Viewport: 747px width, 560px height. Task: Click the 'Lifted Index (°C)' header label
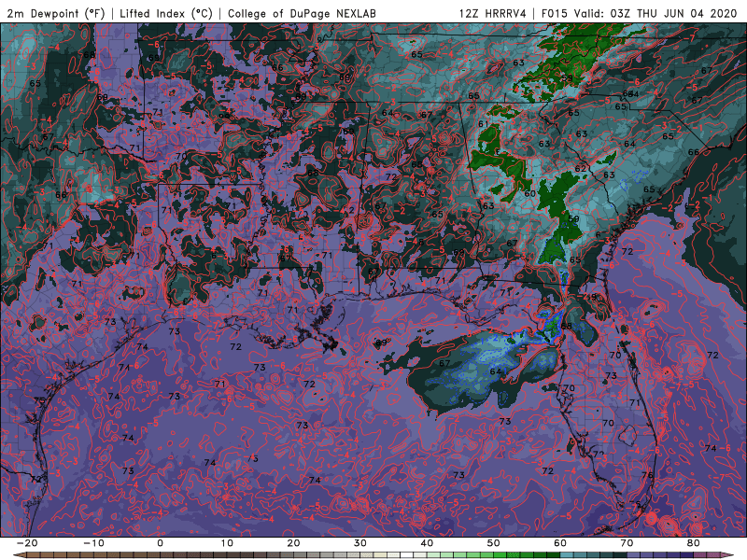[166, 13]
